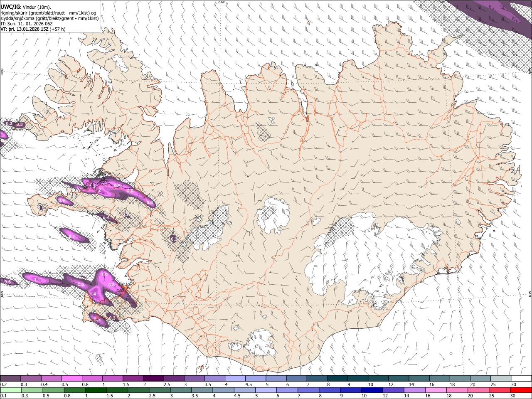Click the 15W longitude label
The image size is (532, 399).
440,2
